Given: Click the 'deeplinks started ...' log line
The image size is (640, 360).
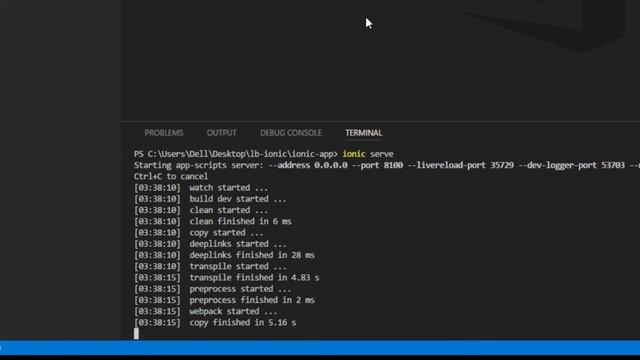Looking at the screenshot, I should coord(210,244).
